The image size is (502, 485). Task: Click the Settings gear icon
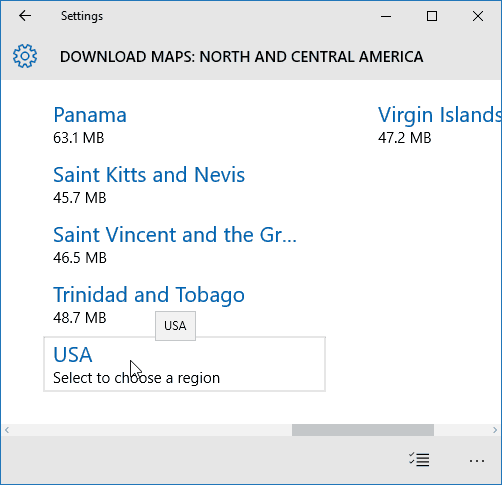coord(25,56)
